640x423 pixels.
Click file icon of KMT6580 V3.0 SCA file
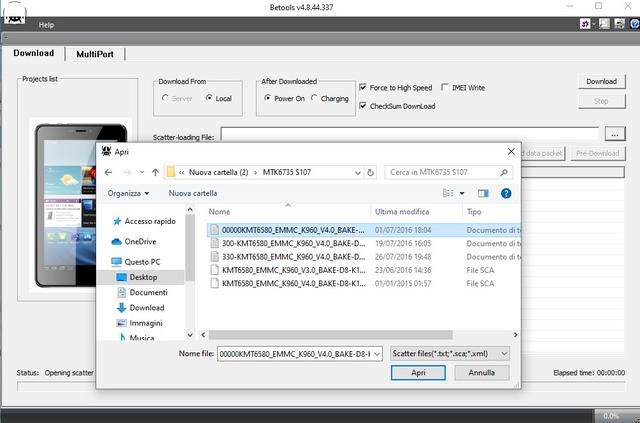[x=214, y=270]
